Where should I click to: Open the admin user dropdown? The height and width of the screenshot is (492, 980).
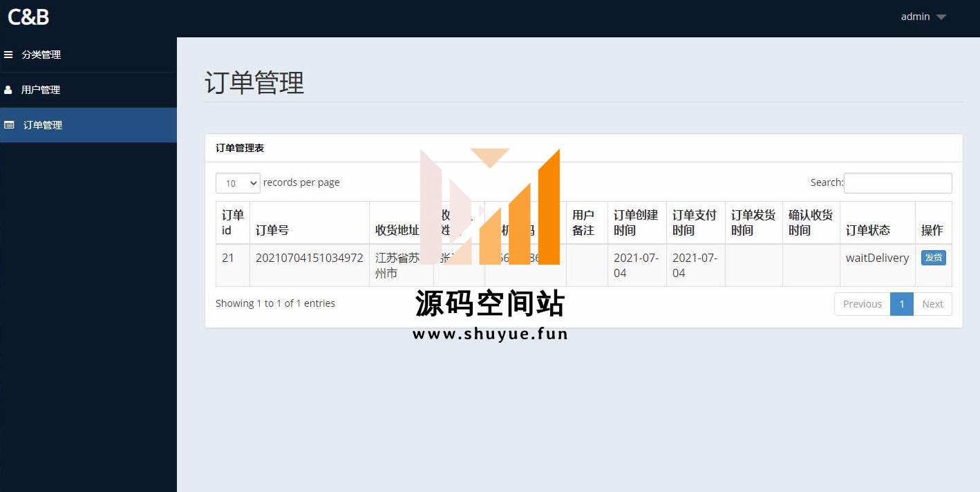(923, 17)
